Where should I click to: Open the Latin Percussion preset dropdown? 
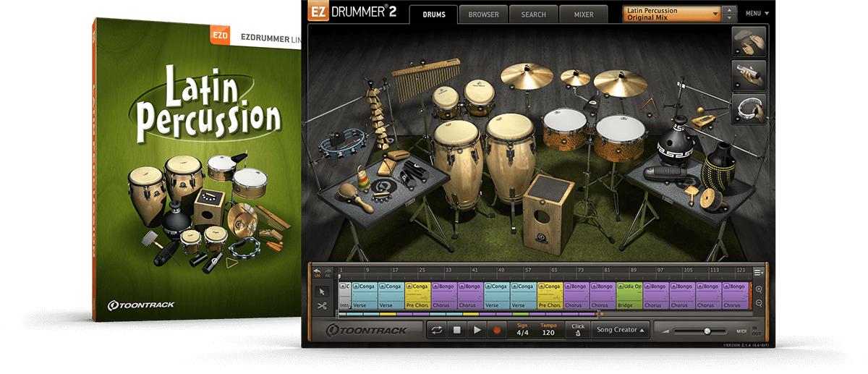tap(673, 13)
